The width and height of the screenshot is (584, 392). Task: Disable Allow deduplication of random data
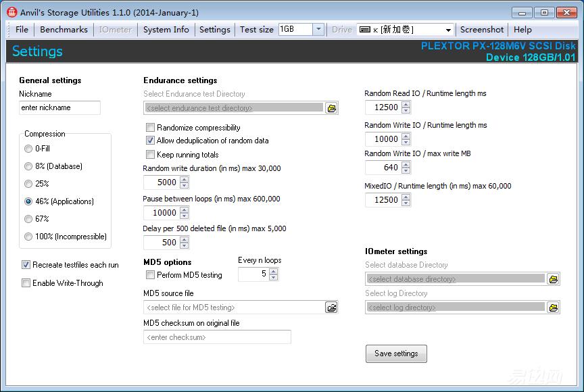click(x=150, y=141)
